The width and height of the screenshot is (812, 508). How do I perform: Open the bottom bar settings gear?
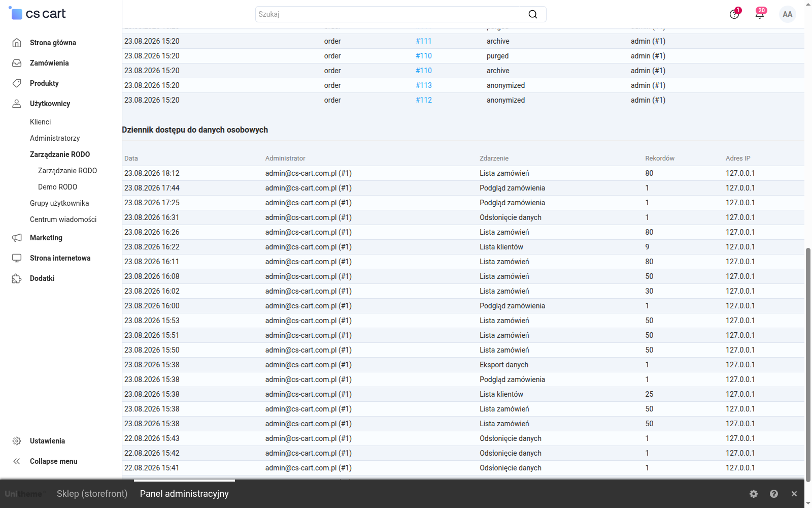[x=754, y=494]
